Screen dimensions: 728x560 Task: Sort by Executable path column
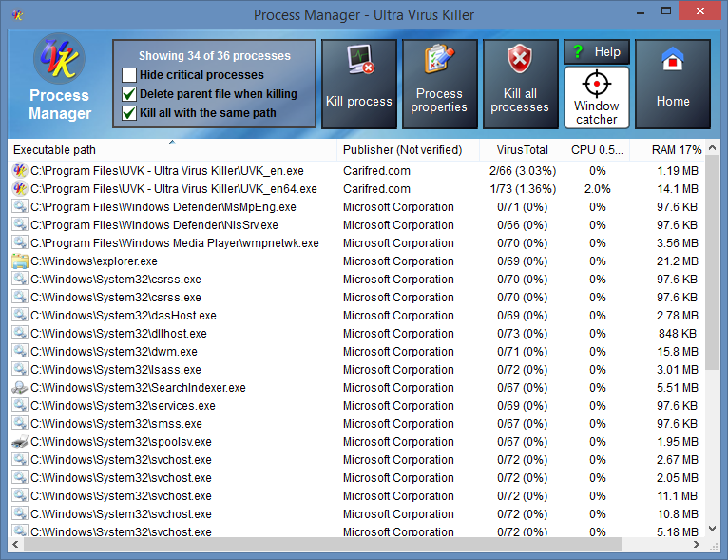pyautogui.click(x=172, y=150)
